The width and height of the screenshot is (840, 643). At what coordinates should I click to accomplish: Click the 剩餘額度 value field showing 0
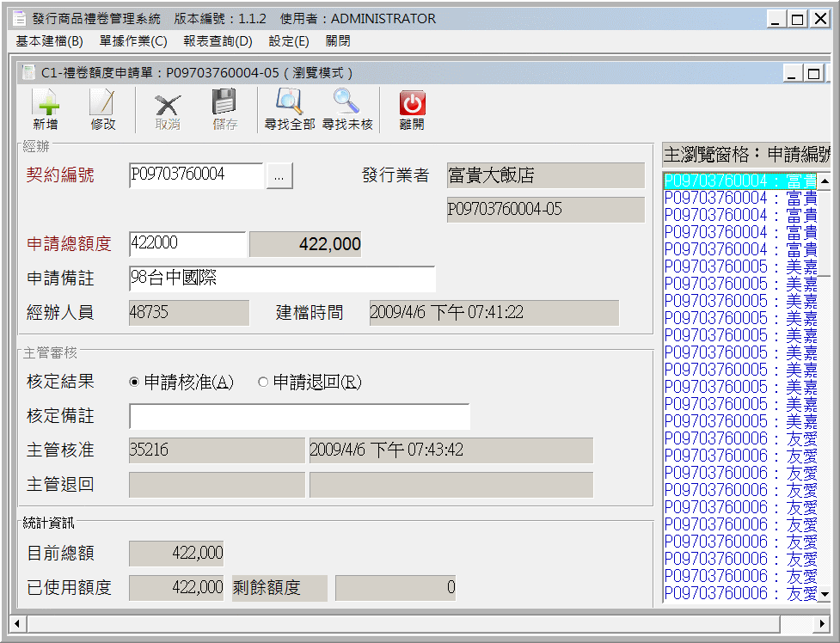click(x=395, y=588)
